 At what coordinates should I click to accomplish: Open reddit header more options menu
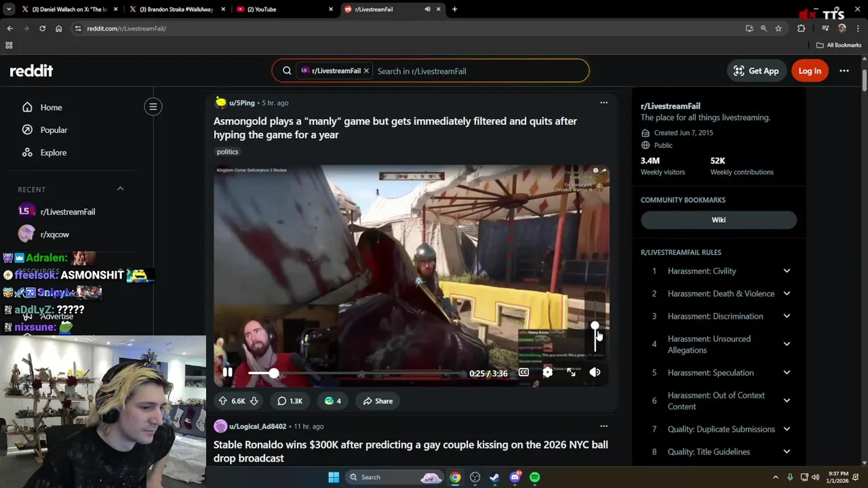[844, 70]
